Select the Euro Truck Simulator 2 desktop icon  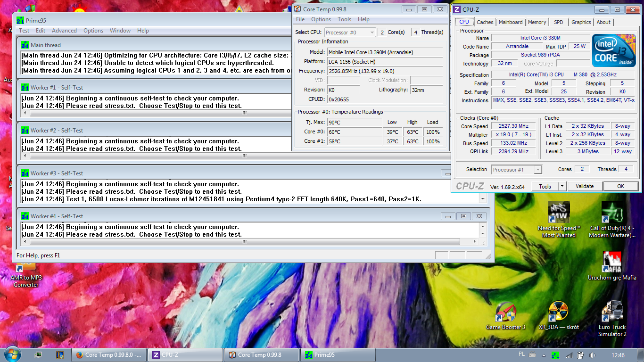pyautogui.click(x=612, y=319)
